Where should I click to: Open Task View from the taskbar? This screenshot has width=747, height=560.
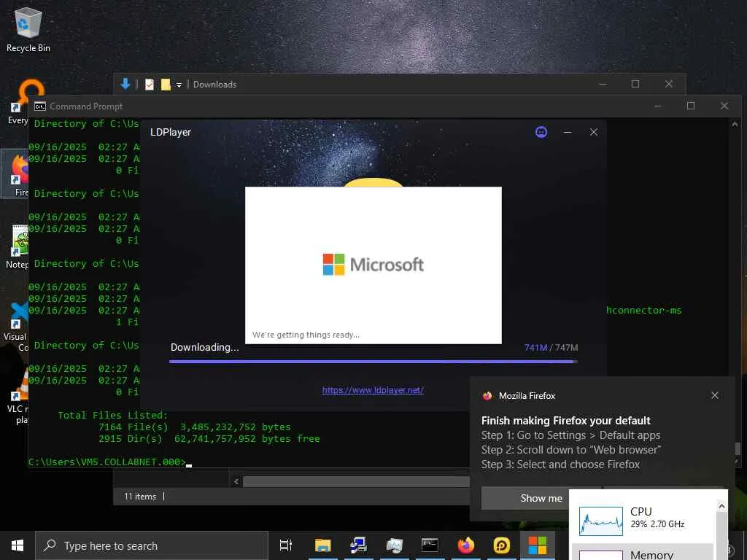(286, 545)
